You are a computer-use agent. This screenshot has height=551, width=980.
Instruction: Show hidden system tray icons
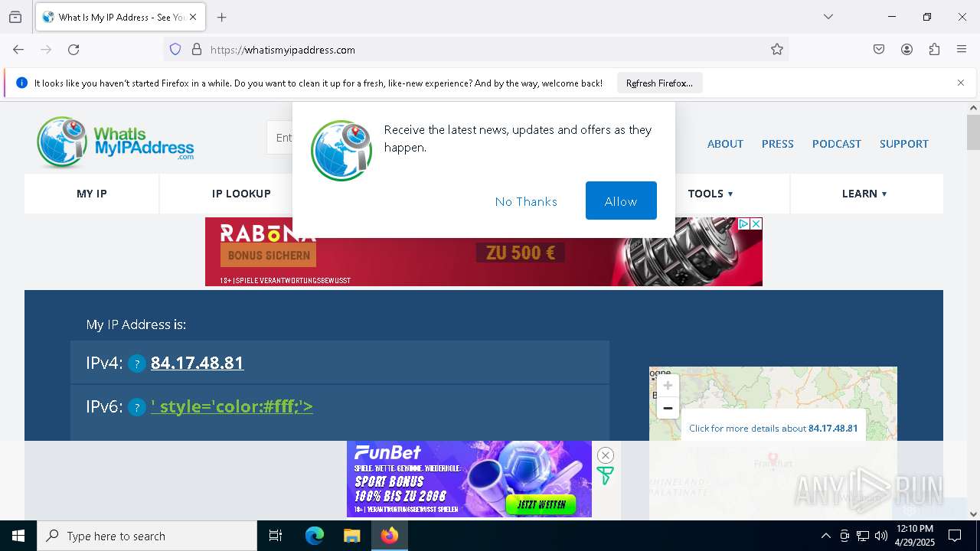pyautogui.click(x=825, y=536)
